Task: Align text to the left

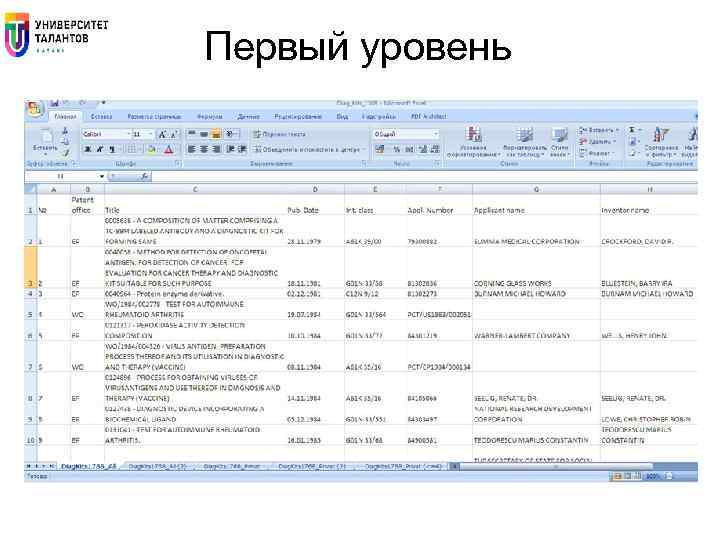Action: pyautogui.click(x=192, y=149)
